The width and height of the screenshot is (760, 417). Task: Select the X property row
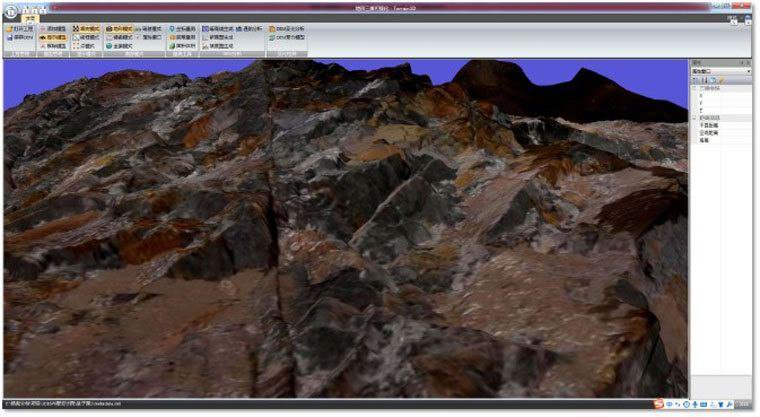tap(721, 96)
